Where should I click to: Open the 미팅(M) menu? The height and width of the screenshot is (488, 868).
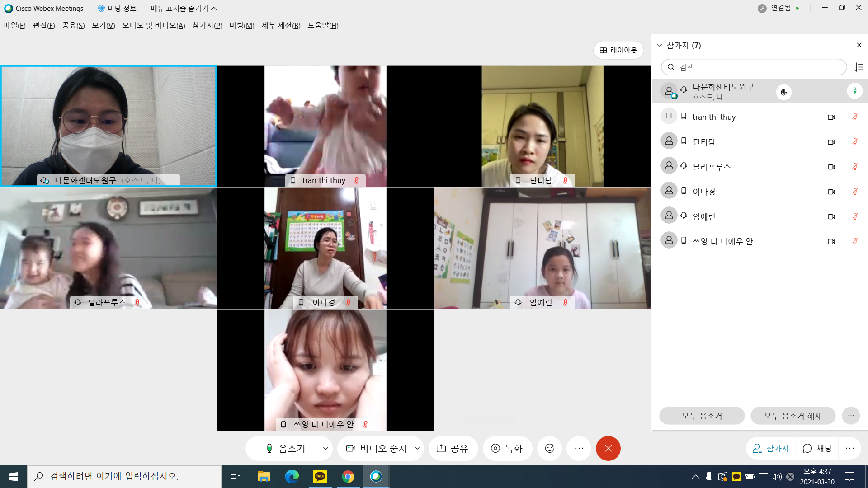(x=242, y=25)
